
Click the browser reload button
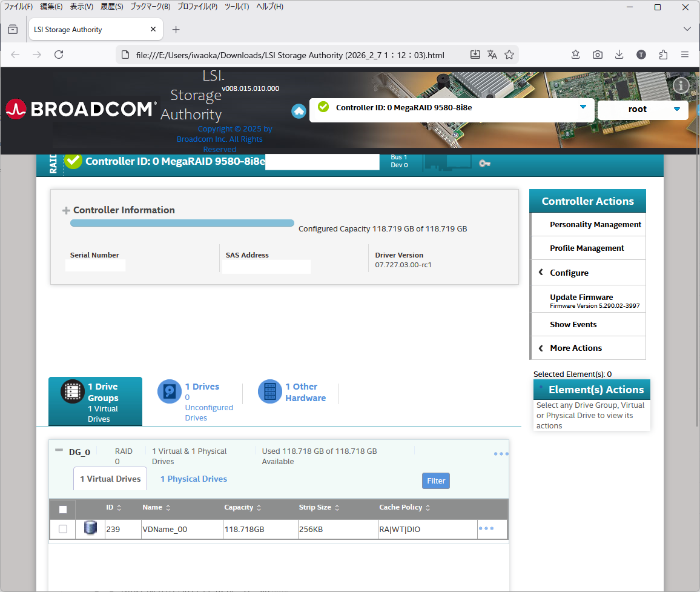point(59,55)
